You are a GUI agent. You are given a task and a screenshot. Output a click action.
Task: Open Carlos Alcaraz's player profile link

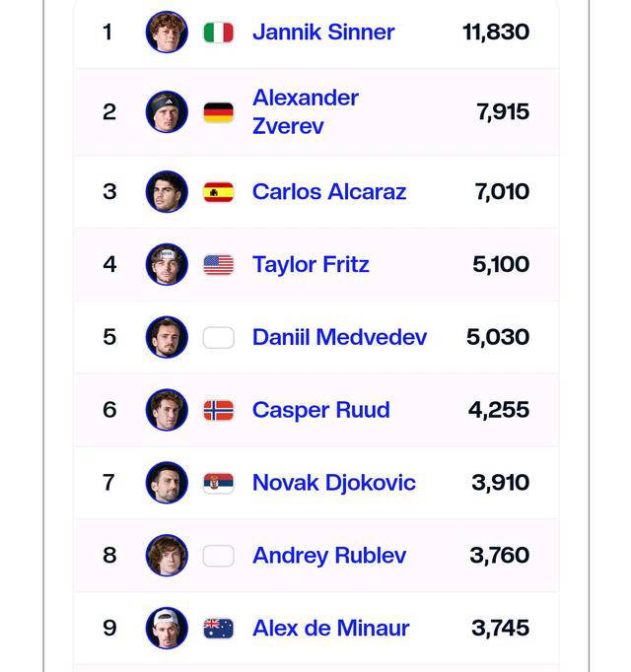point(329,192)
